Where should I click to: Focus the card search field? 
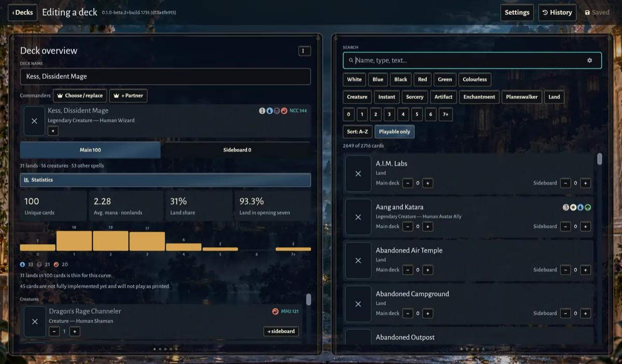pos(472,61)
